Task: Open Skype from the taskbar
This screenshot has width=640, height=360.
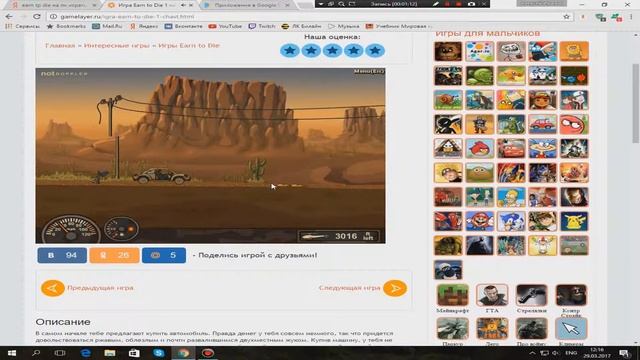Action: pyautogui.click(x=159, y=353)
